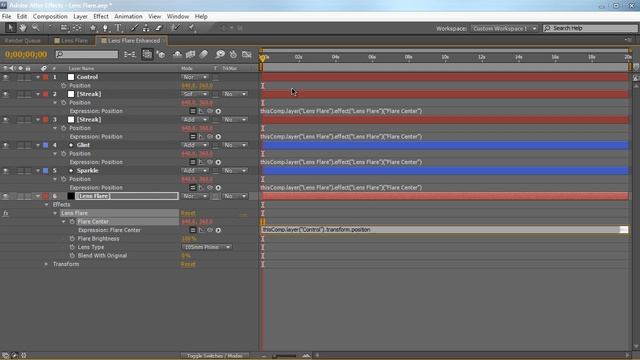Click the Hide Shy Layers icon
640x360 pixels.
coord(177,54)
